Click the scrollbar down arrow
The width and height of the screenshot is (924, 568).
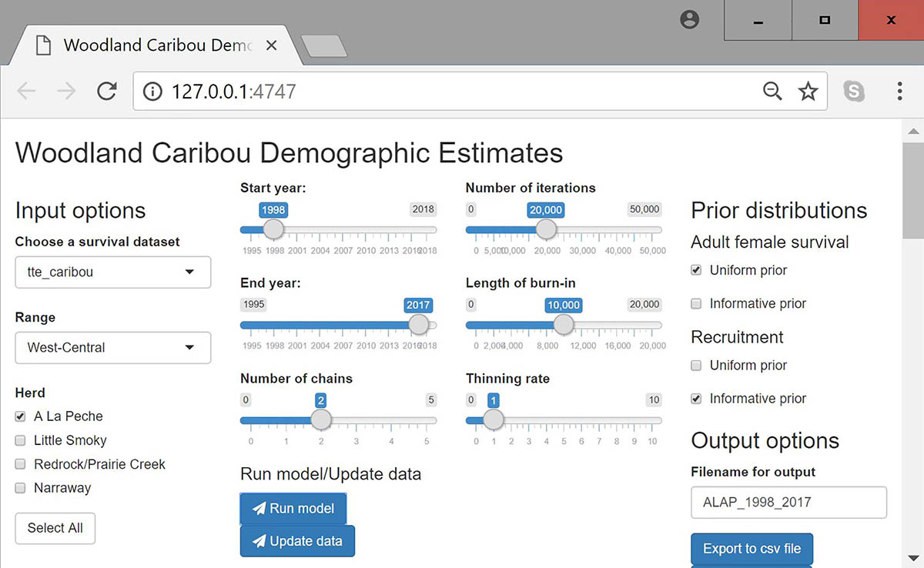coord(912,557)
